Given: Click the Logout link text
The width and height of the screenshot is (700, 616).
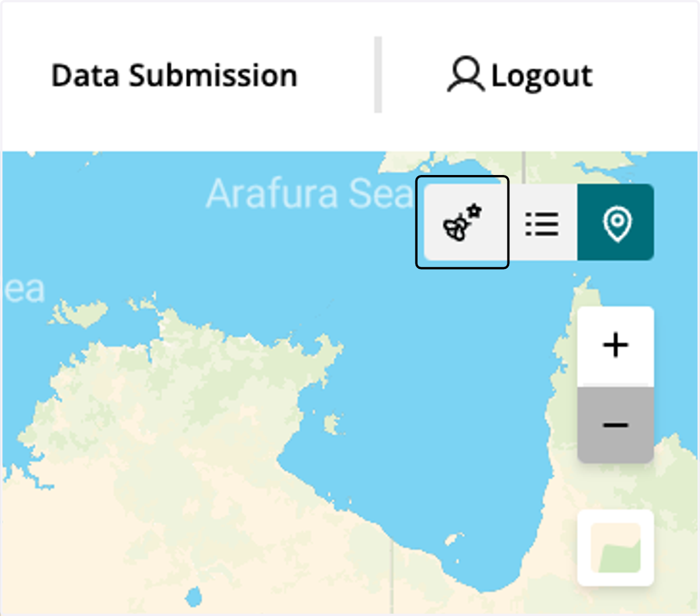Looking at the screenshot, I should 542,76.
